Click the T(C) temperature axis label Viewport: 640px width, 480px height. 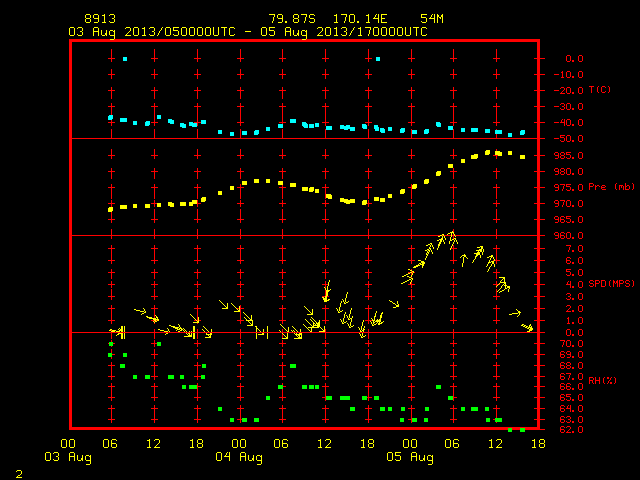pos(600,89)
